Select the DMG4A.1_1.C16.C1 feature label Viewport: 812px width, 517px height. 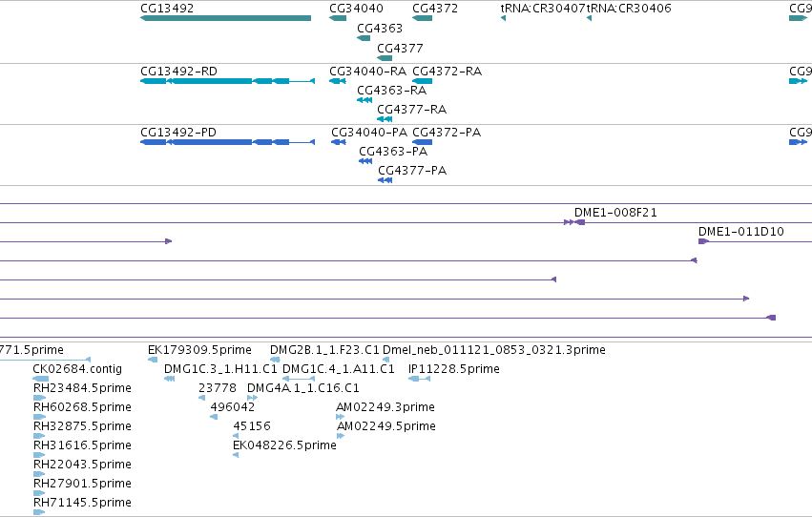pyautogui.click(x=302, y=388)
